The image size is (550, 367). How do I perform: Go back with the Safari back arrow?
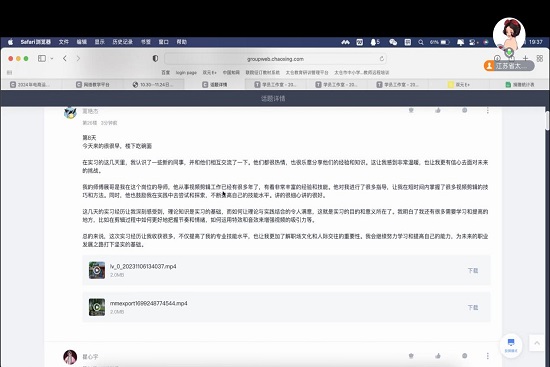point(65,59)
